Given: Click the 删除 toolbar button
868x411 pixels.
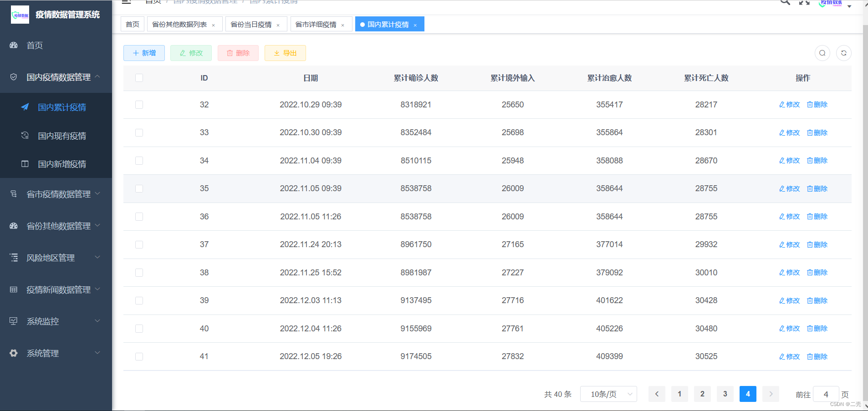Looking at the screenshot, I should pos(238,53).
